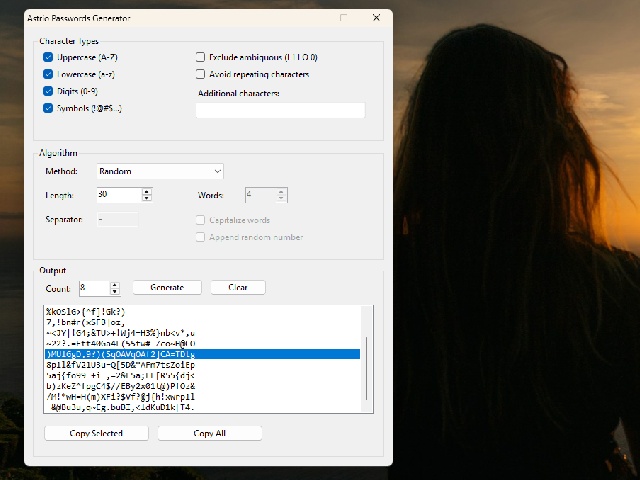Check Avoid repeating characters

coord(200,74)
